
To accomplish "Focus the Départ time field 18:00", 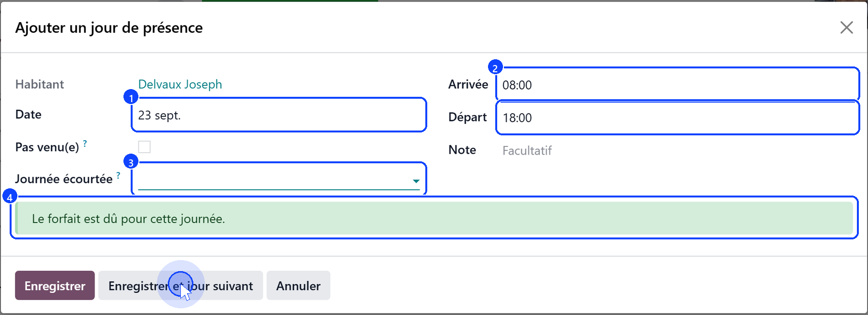I will (677, 118).
